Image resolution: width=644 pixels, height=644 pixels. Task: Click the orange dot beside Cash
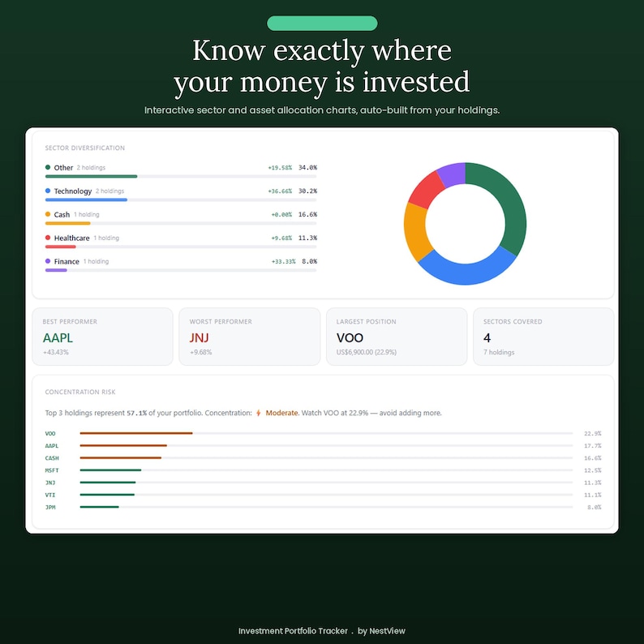48,214
